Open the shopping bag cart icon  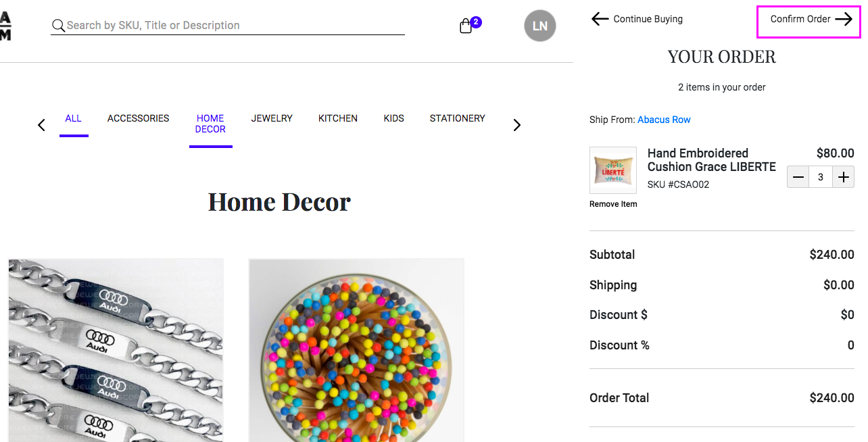[x=466, y=26]
